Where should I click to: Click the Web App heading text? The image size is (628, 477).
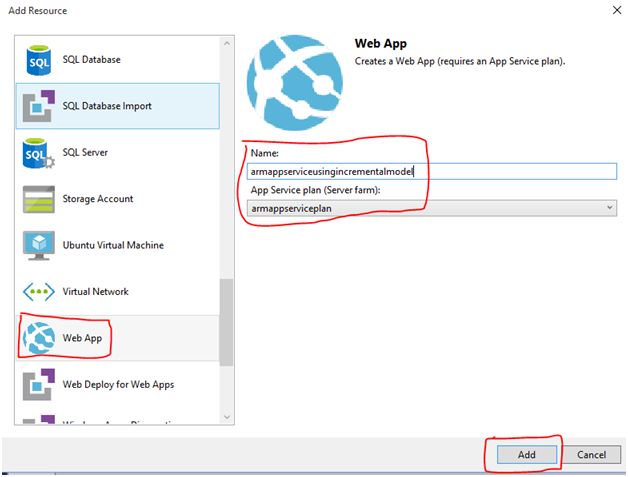pyautogui.click(x=380, y=43)
